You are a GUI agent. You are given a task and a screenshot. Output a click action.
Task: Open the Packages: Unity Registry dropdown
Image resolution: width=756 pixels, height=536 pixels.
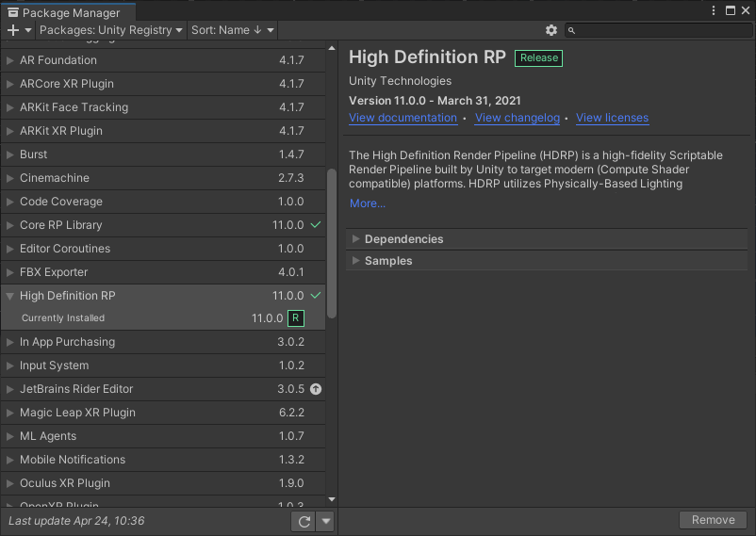111,30
